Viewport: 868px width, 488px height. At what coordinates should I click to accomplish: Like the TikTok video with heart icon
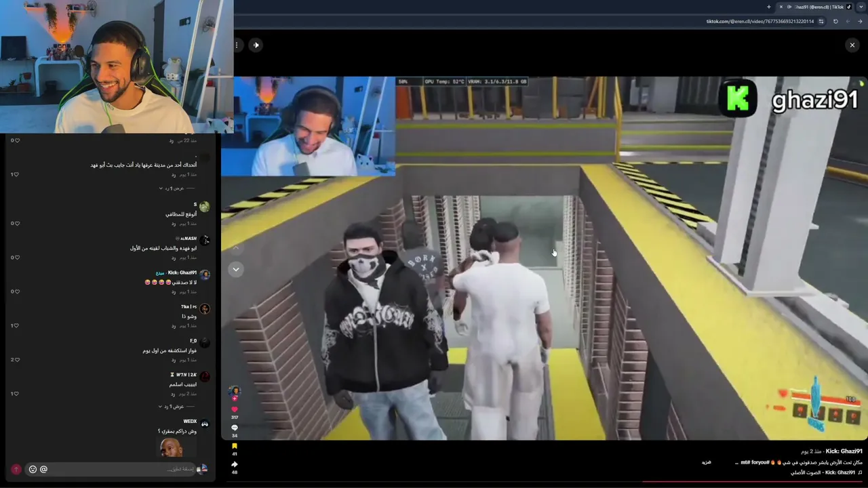point(235,409)
